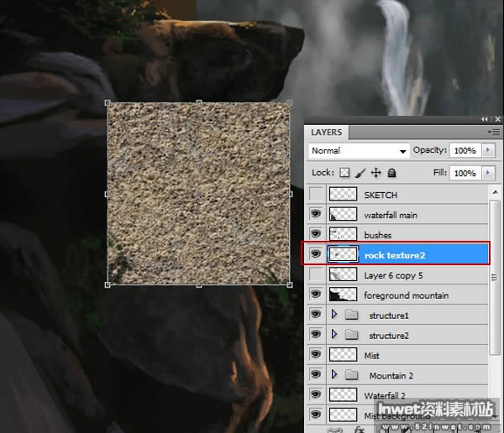The image size is (504, 433).
Task: Expand the structure1 group
Action: 334,315
